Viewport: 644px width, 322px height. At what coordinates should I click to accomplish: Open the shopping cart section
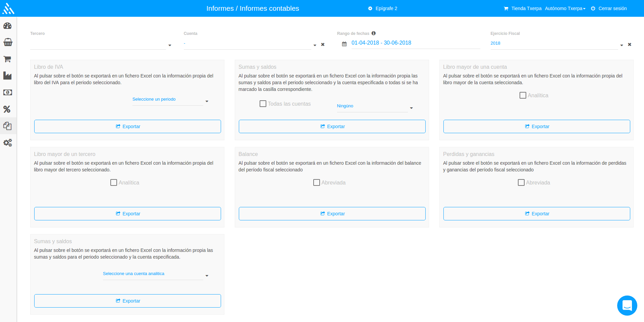pyautogui.click(x=7, y=59)
